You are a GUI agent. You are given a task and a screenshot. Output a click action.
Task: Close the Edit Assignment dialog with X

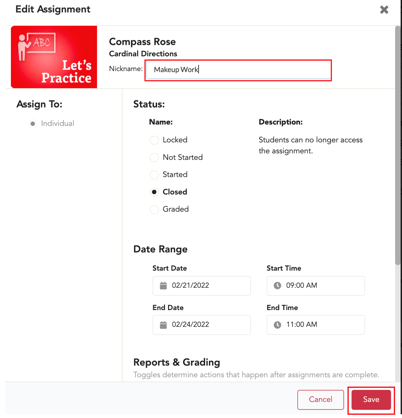click(x=384, y=10)
